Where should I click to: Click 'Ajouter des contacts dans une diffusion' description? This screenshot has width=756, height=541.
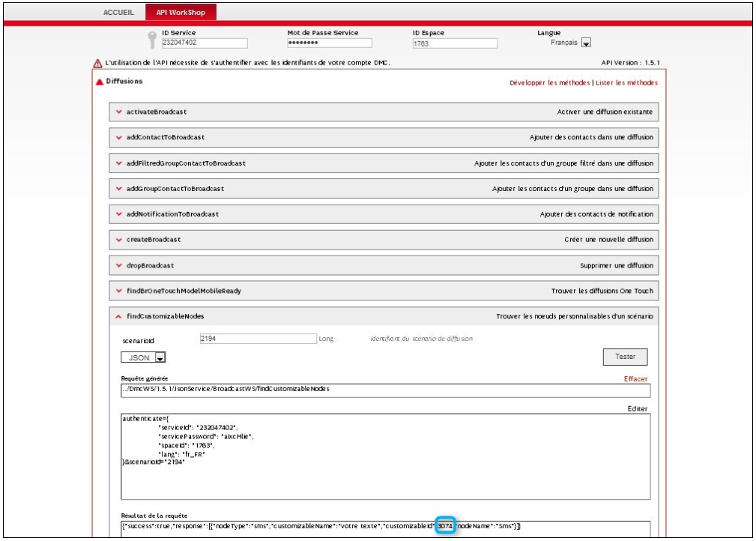(x=591, y=137)
